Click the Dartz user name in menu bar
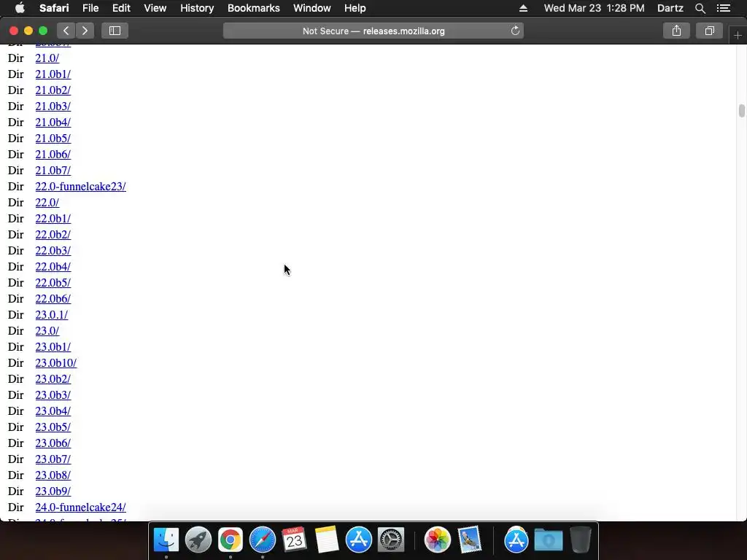This screenshot has height=560, width=747. (670, 8)
